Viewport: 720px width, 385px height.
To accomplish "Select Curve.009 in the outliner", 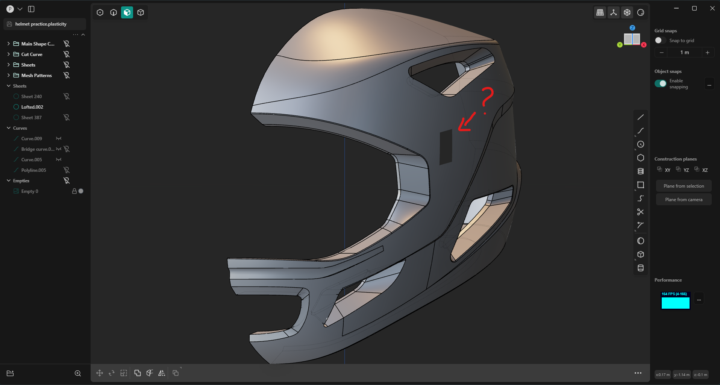I will pos(31,138).
